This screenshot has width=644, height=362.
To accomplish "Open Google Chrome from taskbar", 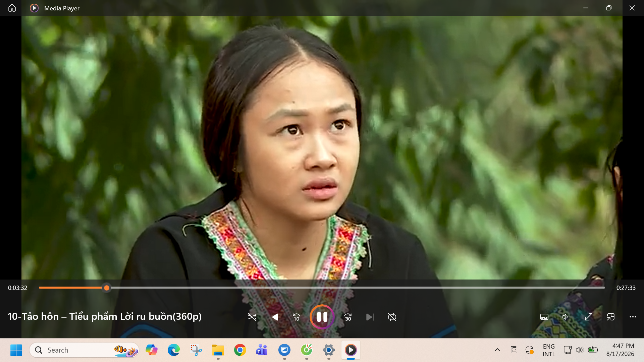I will 240,350.
